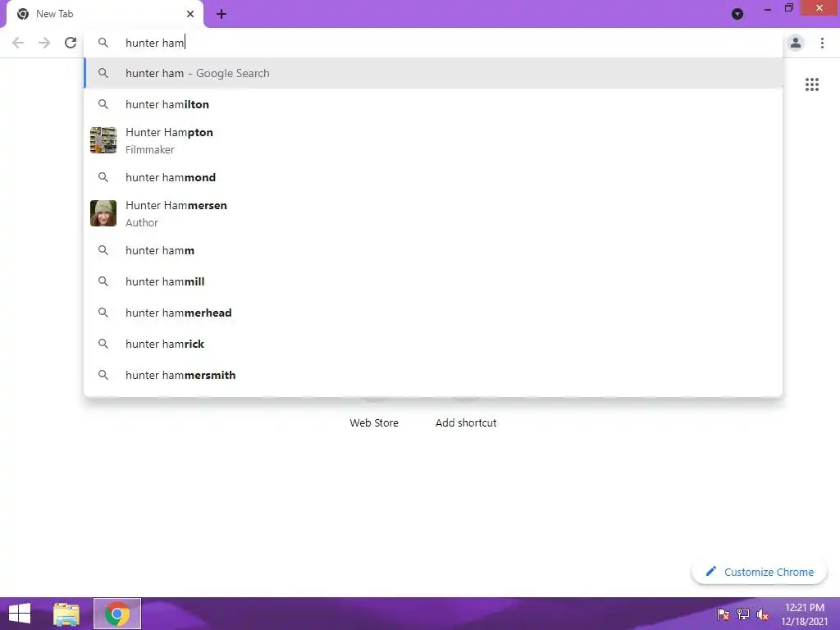
Task: Select the 'hunter hamrick' suggestion
Action: point(433,344)
